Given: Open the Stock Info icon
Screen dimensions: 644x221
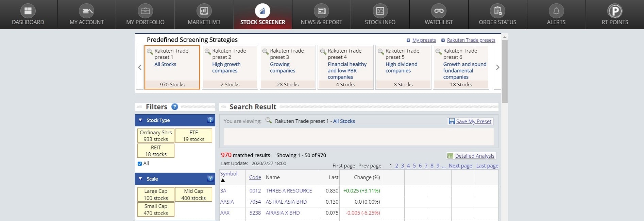Looking at the screenshot, I should [380, 11].
